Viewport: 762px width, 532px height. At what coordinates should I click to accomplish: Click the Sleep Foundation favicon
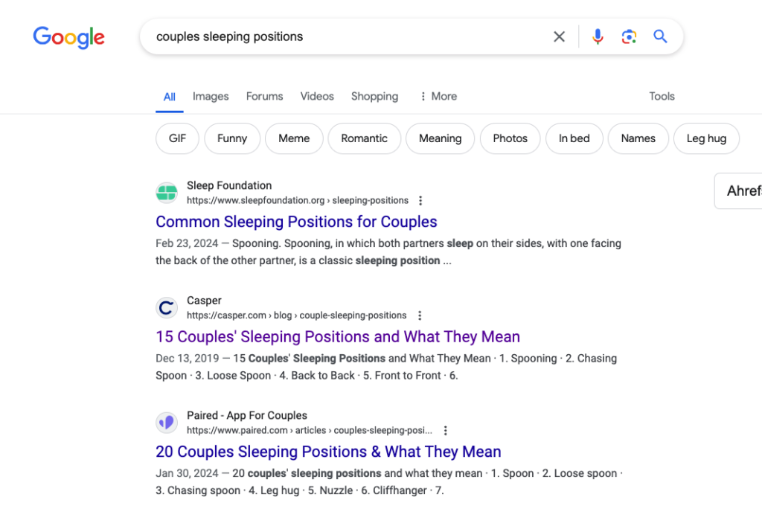coord(167,193)
